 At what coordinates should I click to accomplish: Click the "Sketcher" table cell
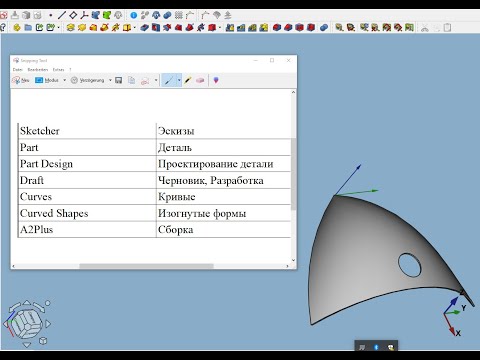pos(87,131)
